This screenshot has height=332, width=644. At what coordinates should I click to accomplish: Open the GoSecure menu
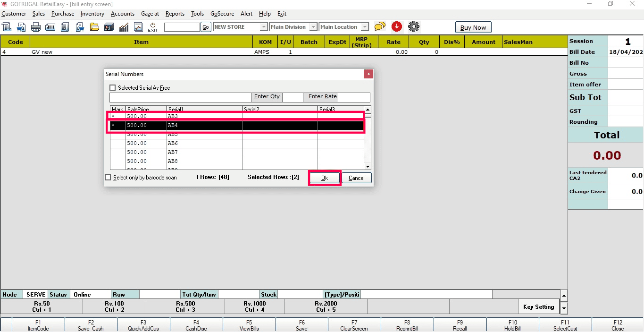click(222, 14)
